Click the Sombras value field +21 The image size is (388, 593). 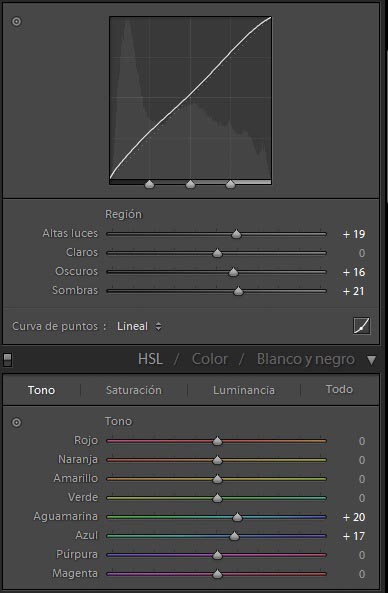coord(354,291)
